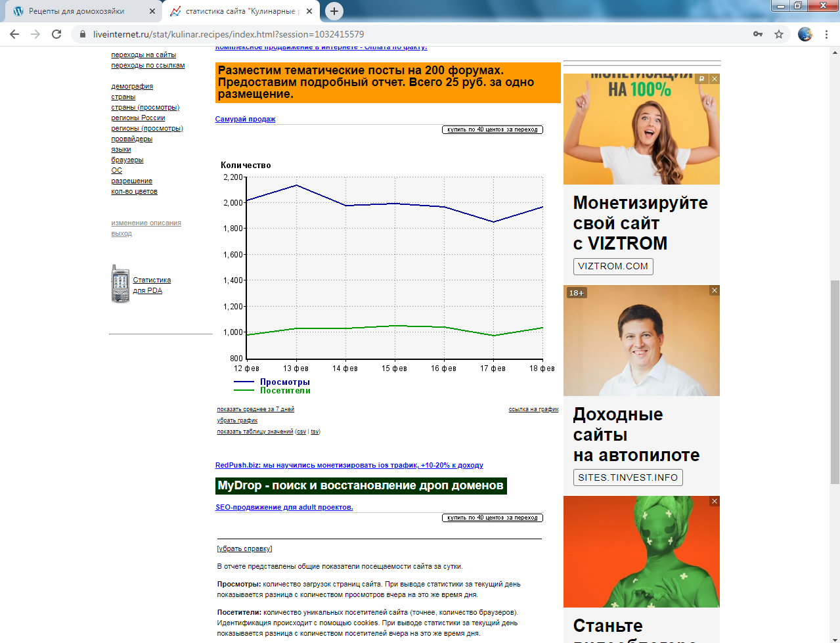Open the "страны (просмотры)" report
The image size is (840, 643).
click(145, 108)
